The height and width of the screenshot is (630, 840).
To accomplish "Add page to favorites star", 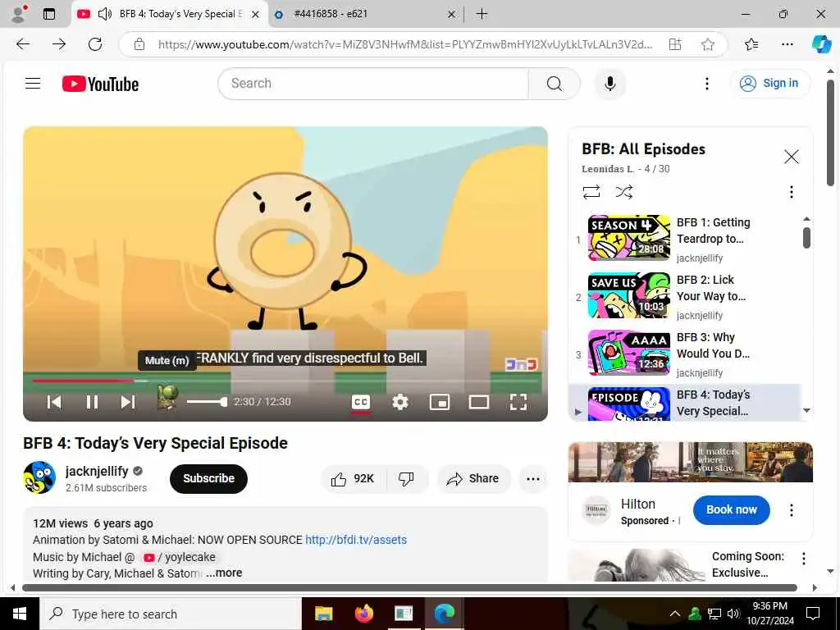I will point(708,44).
